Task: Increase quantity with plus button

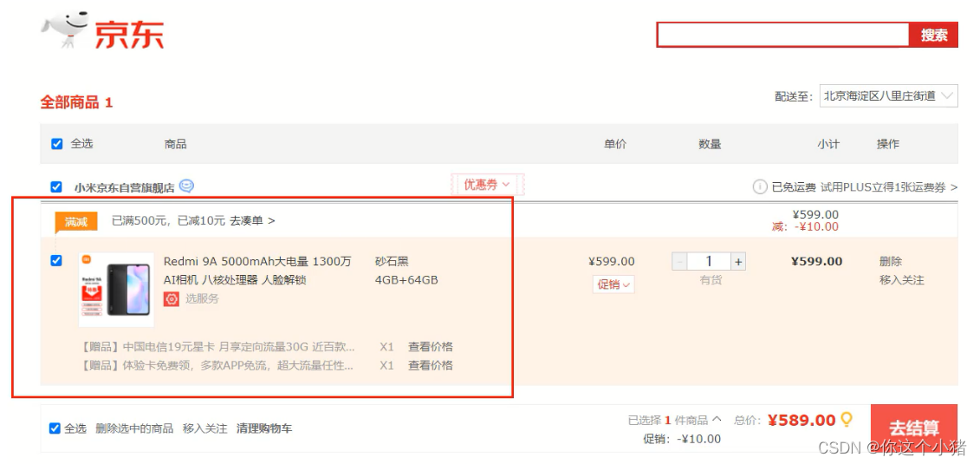Action: [x=738, y=261]
